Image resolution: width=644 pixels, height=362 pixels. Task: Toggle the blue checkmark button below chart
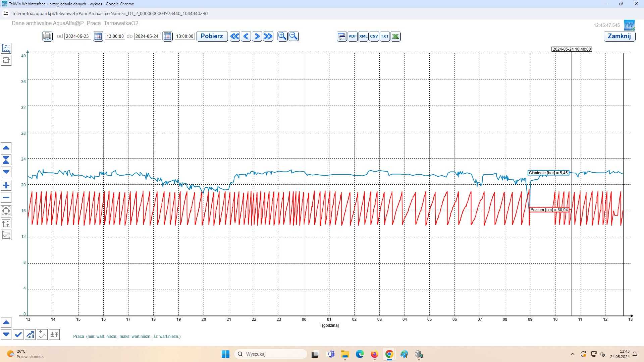click(18, 335)
